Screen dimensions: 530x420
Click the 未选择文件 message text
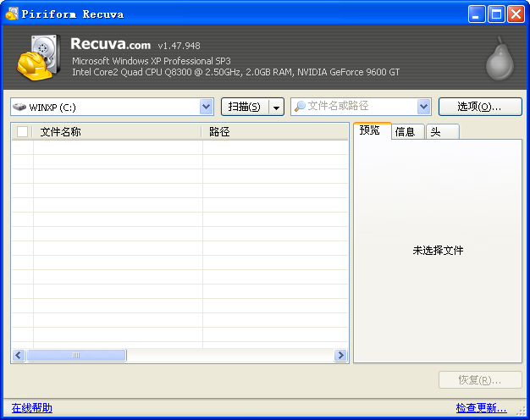pyautogui.click(x=438, y=251)
